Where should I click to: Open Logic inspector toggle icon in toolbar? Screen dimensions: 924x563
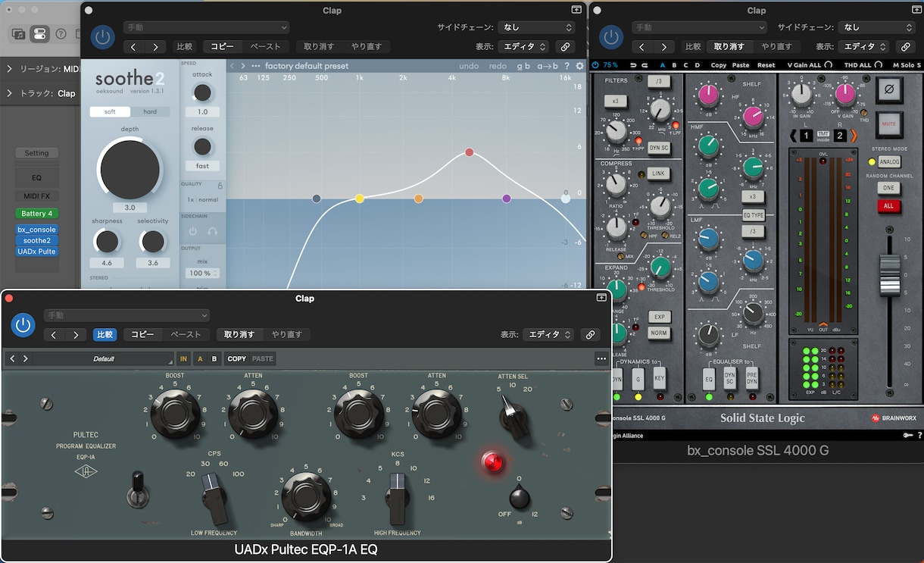tap(40, 33)
